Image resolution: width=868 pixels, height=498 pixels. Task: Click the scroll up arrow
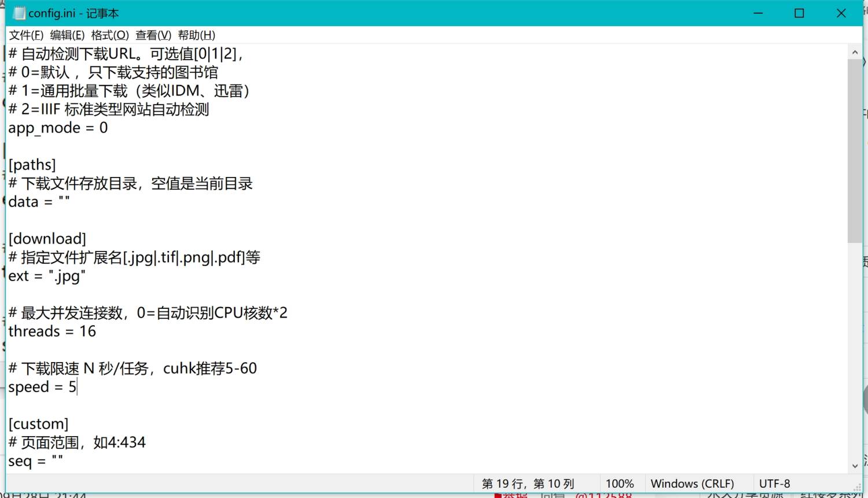[x=855, y=52]
